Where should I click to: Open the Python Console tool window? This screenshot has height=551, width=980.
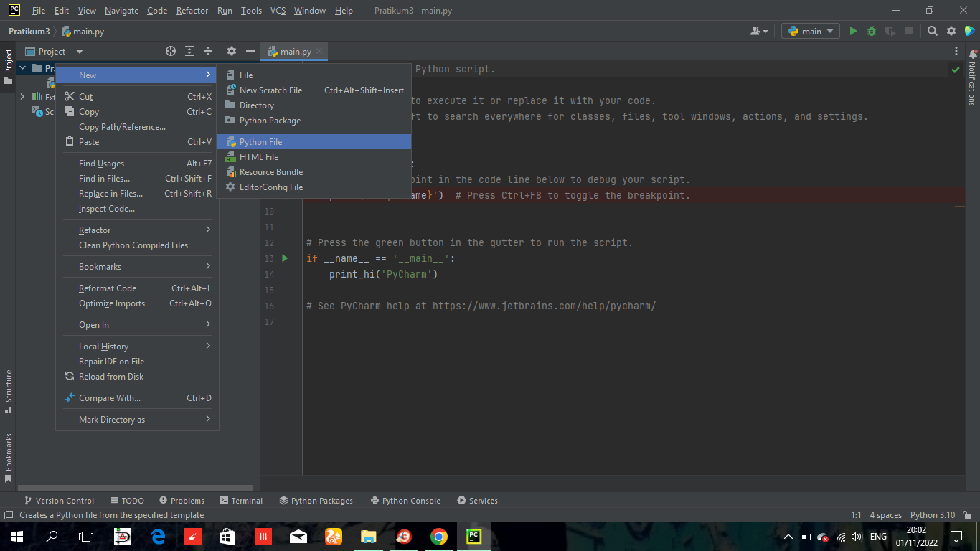[x=405, y=500]
